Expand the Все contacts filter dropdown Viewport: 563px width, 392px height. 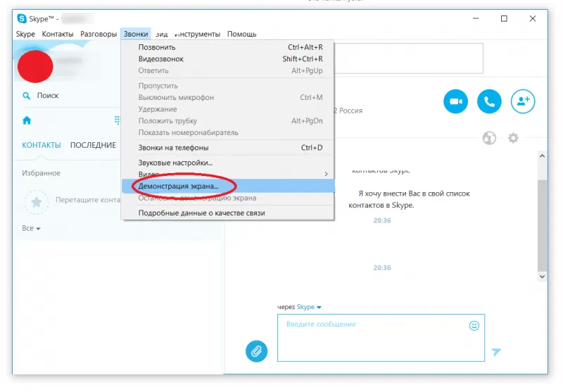(x=31, y=228)
